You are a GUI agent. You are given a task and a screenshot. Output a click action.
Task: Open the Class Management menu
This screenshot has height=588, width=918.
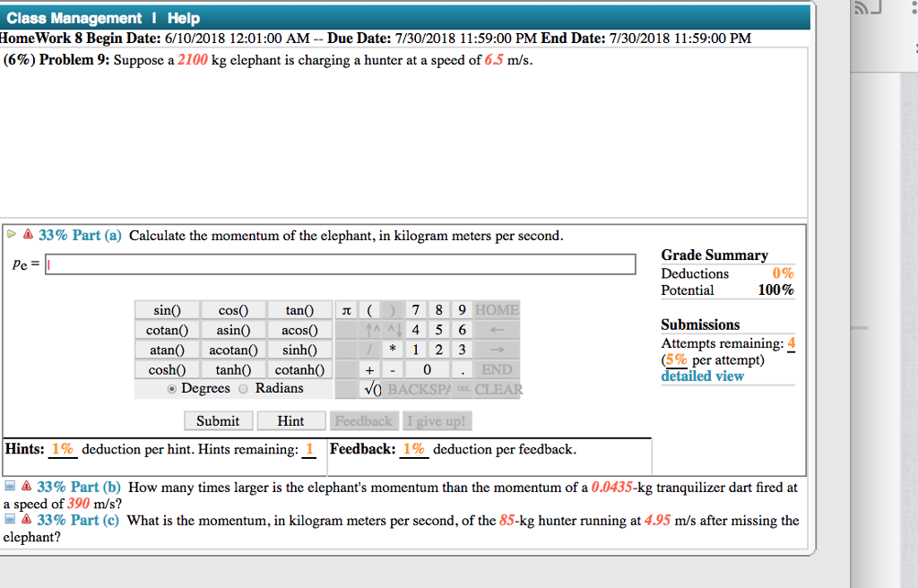pyautogui.click(x=74, y=17)
